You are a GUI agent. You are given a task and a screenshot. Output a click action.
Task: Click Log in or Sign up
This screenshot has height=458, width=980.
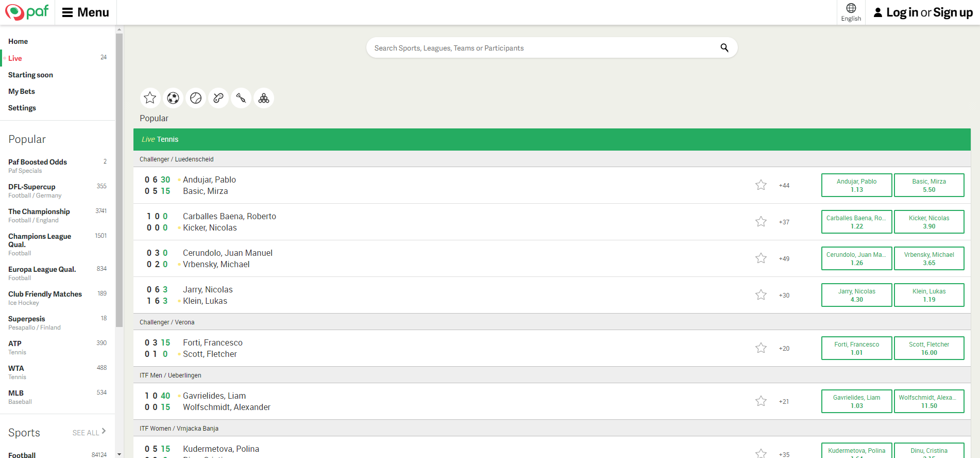[x=929, y=12]
